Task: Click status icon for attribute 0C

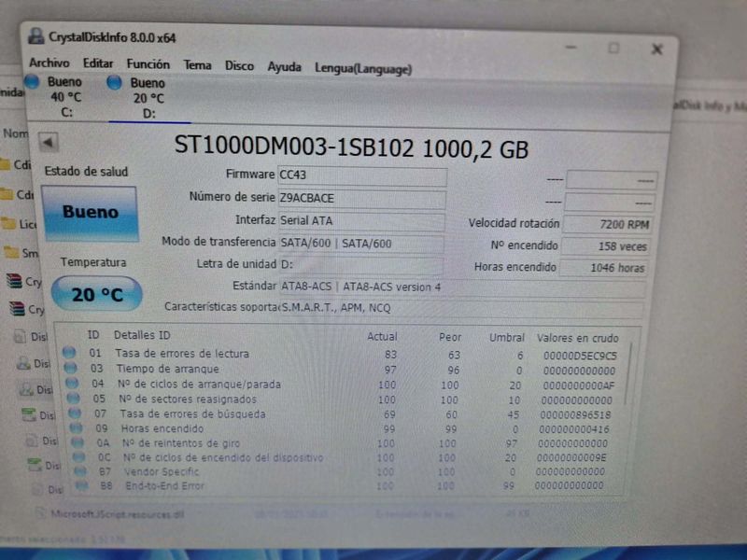Action: coord(79,456)
